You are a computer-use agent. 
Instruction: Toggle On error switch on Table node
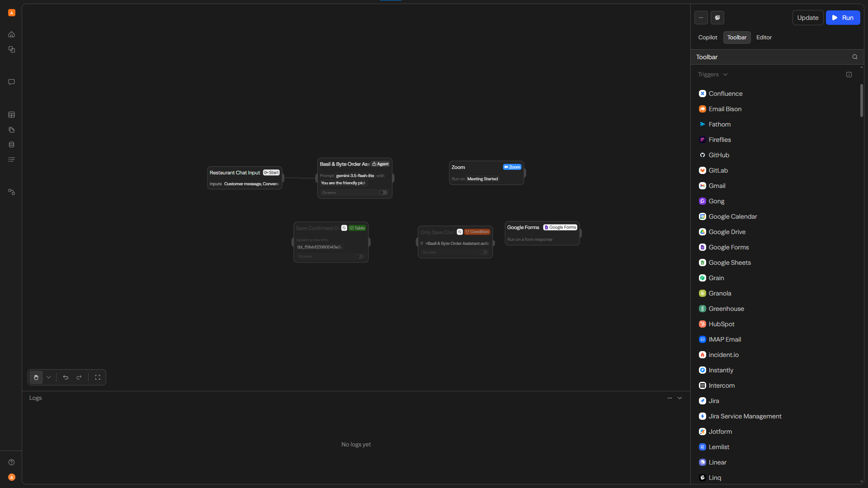359,256
